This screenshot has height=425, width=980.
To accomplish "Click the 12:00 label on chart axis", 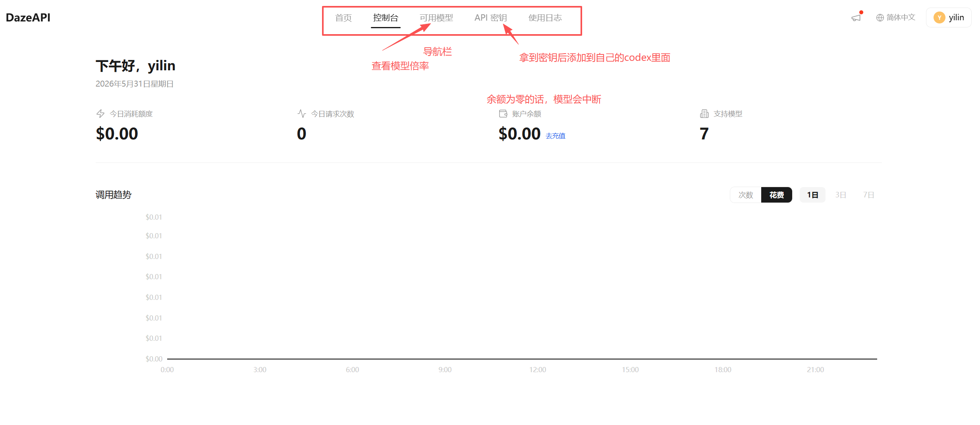I will click(x=538, y=370).
